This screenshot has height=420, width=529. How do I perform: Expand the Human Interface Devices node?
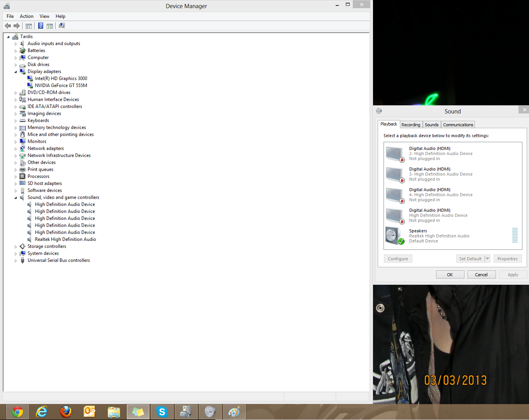16,100
